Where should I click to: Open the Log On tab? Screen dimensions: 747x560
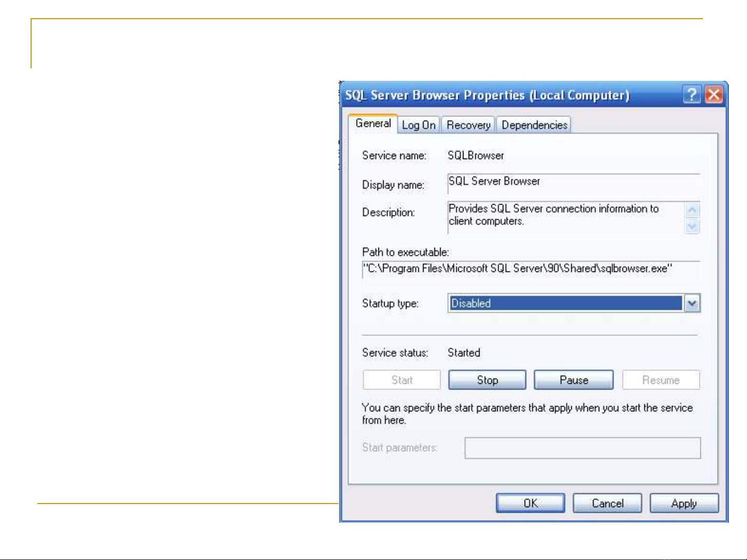coord(418,125)
